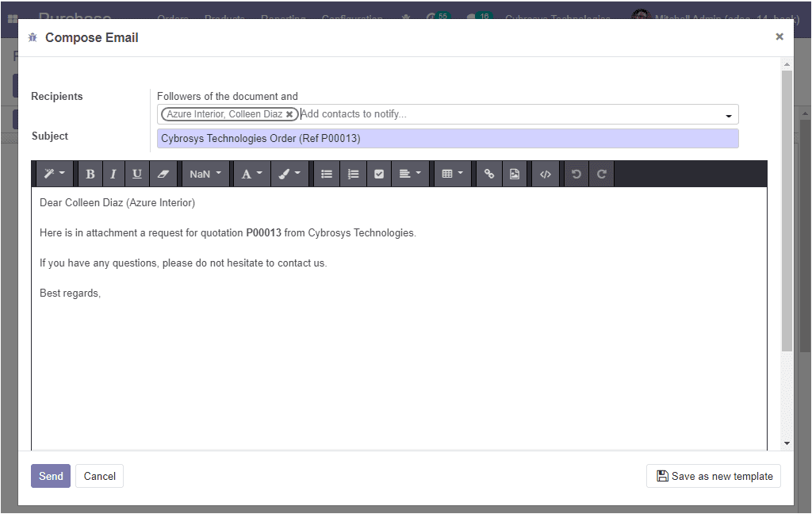812x514 pixels.
Task: Open the font color dropdown
Action: click(251, 174)
